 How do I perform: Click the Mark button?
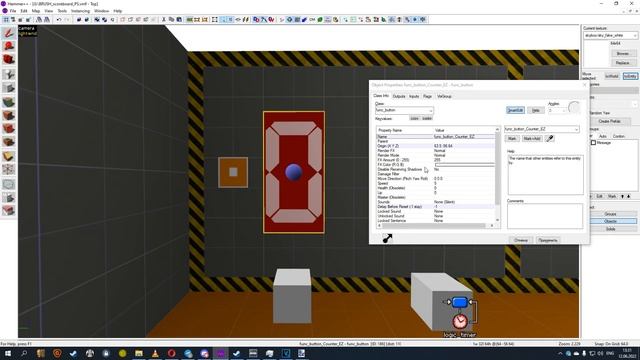point(512,139)
